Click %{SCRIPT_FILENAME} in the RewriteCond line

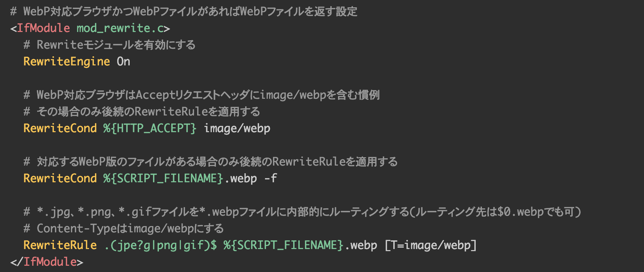[163, 178]
